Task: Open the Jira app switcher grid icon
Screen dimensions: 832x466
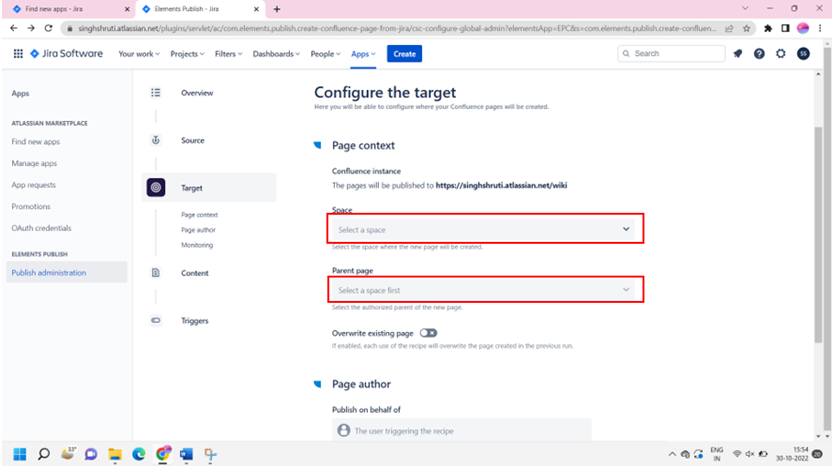Action: point(18,54)
